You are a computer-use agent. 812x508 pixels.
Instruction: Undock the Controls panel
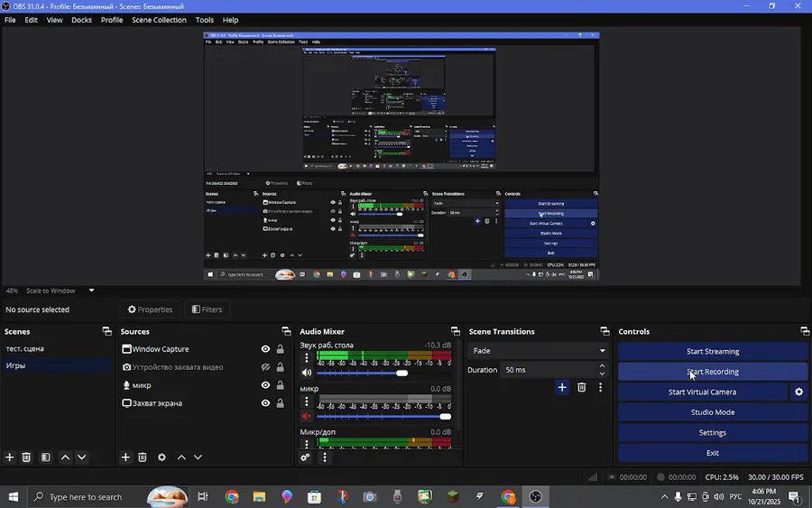(804, 331)
